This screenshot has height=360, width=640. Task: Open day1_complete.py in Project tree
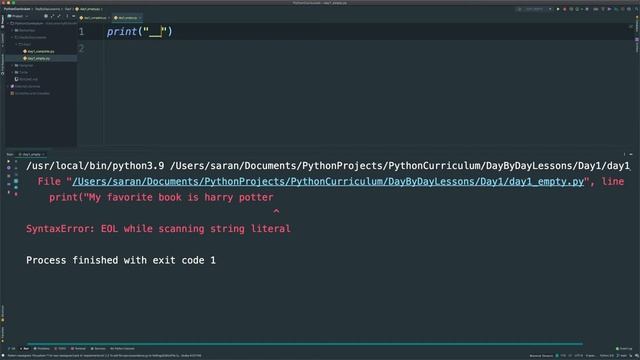click(39, 51)
